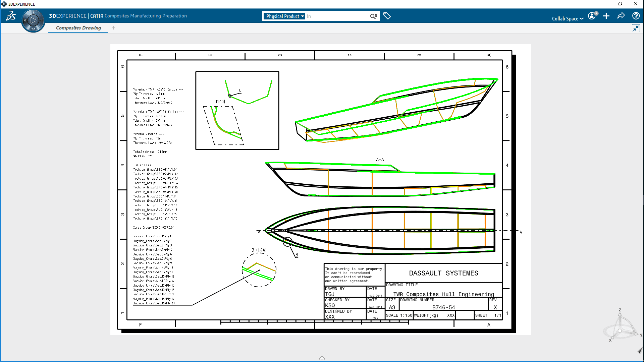Select the detail B circular view
Screen dimensions: 644x362
point(259,270)
